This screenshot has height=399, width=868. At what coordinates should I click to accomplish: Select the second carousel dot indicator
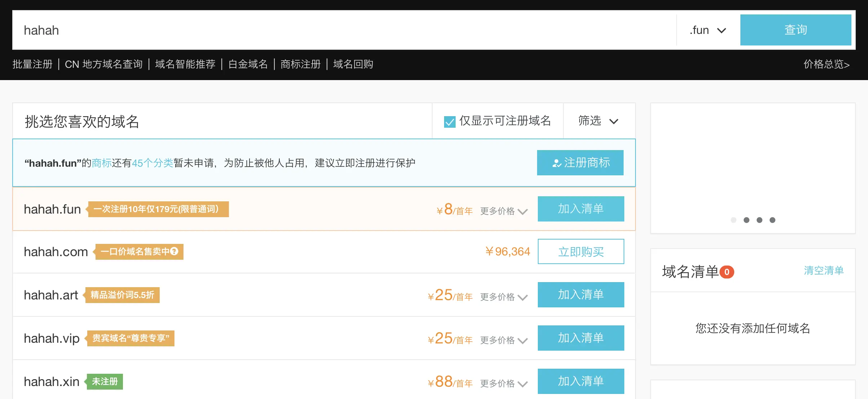pyautogui.click(x=747, y=220)
